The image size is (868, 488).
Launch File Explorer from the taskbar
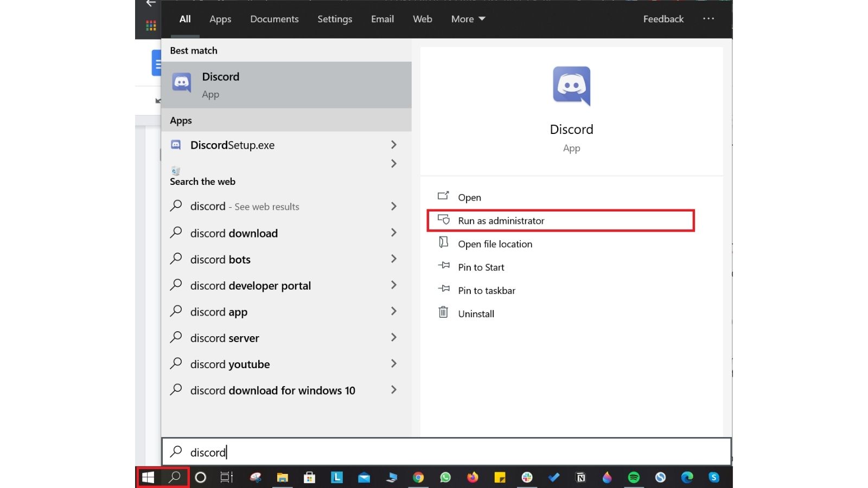[x=283, y=477]
